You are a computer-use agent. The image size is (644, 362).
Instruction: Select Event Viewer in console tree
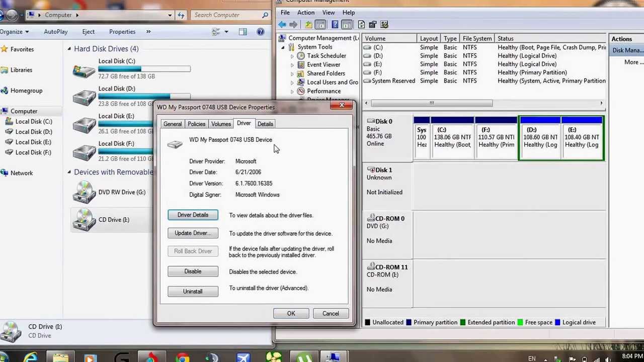(323, 64)
